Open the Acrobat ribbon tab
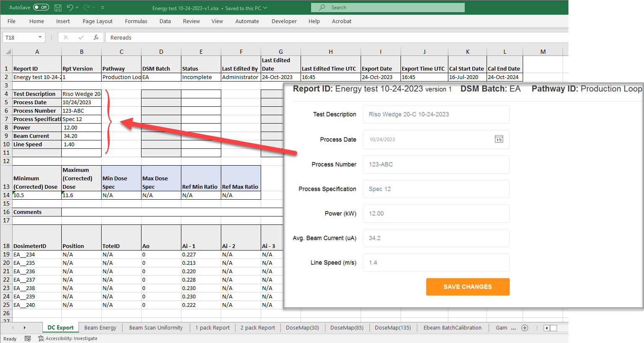 342,21
